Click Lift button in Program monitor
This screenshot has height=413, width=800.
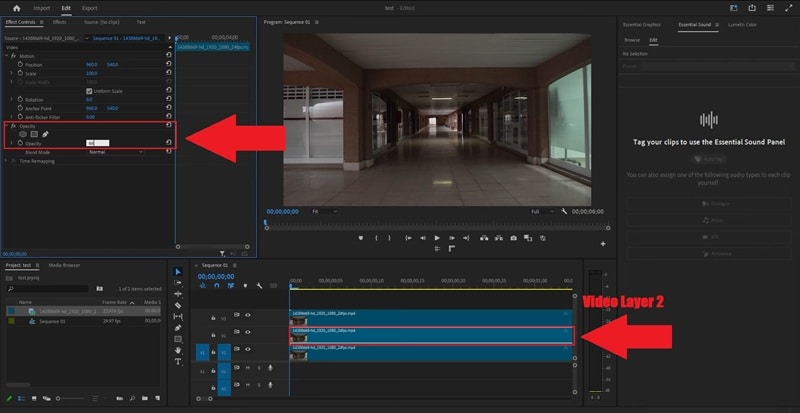484,238
